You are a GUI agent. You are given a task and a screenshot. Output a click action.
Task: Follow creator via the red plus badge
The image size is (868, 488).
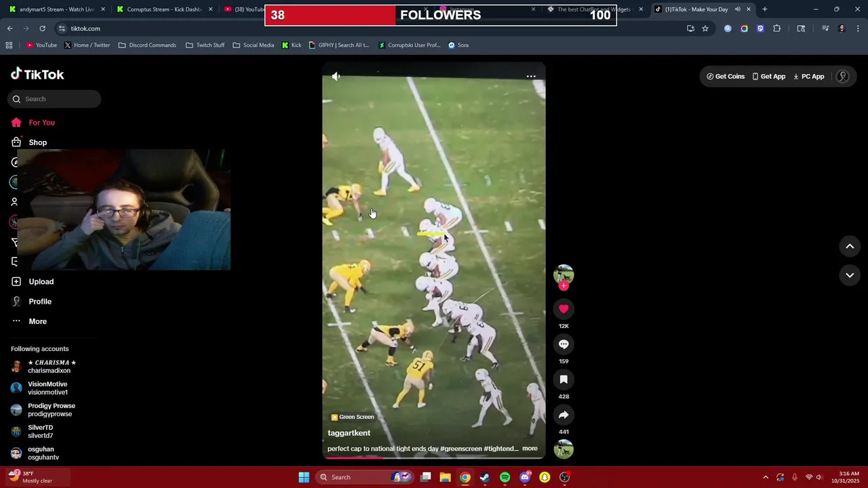564,286
